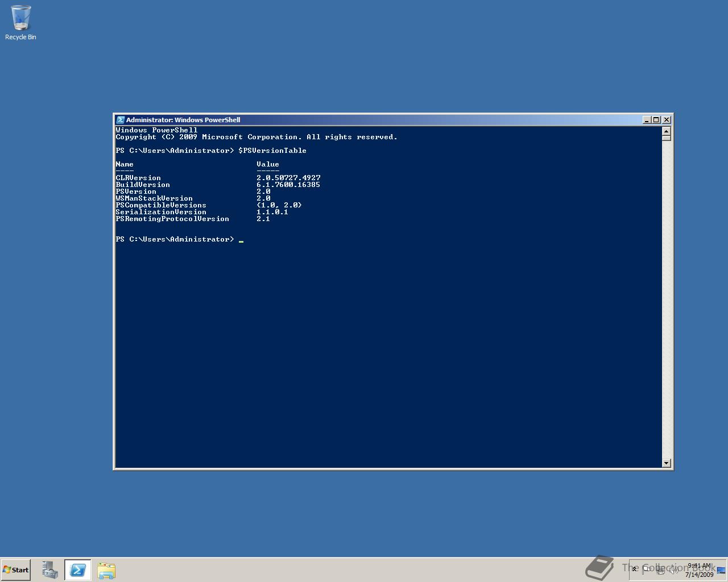This screenshot has width=728, height=582.
Task: Click the console scrollbar down arrow
Action: coord(667,463)
